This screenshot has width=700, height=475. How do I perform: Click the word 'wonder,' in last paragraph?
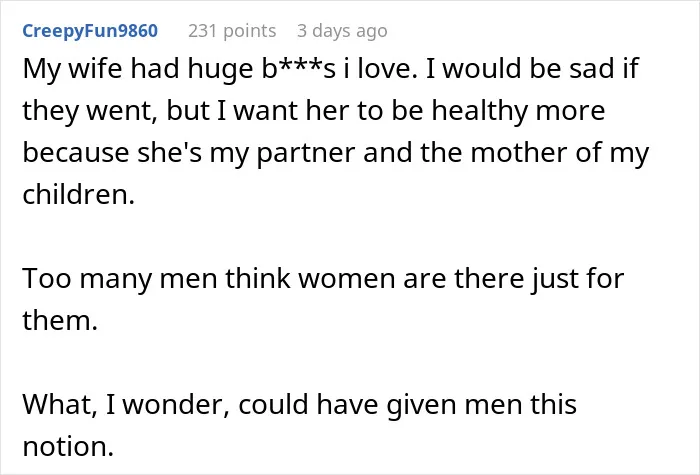point(176,406)
